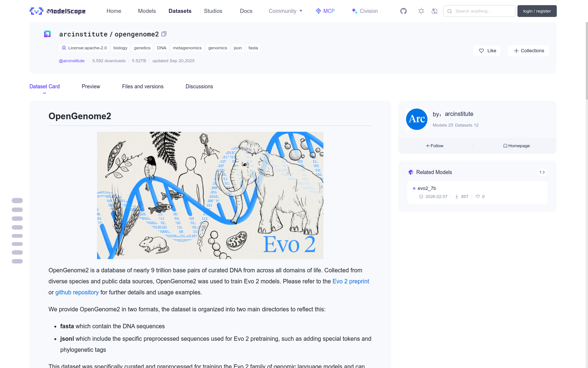This screenshot has height=368, width=588.
Task: Open the Docs menu item
Action: point(246,11)
